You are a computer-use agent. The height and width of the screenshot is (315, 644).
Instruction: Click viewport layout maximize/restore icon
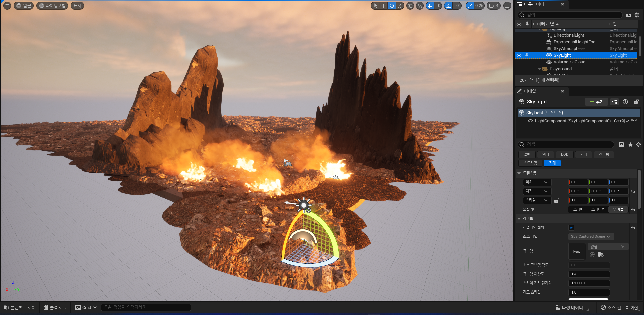pyautogui.click(x=507, y=6)
